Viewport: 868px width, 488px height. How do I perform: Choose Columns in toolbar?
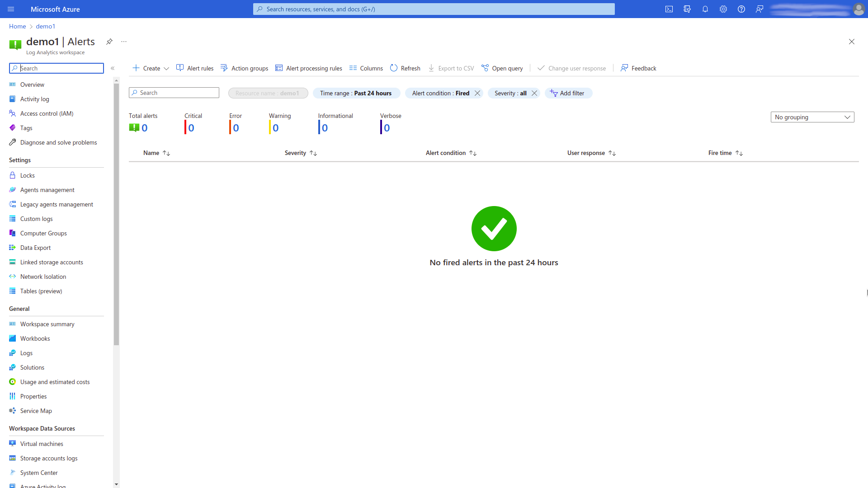coord(366,68)
